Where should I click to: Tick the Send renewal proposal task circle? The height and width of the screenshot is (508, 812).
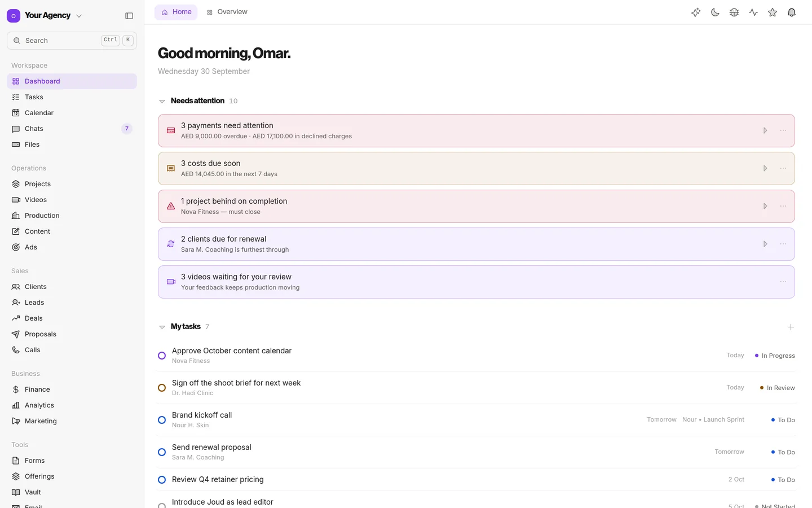[162, 452]
